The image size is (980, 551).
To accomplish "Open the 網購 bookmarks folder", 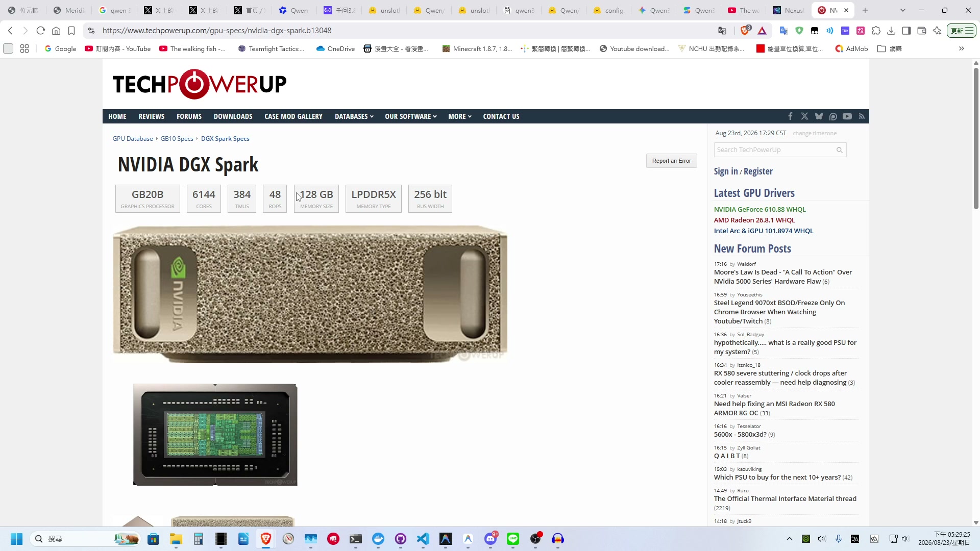I will point(889,48).
